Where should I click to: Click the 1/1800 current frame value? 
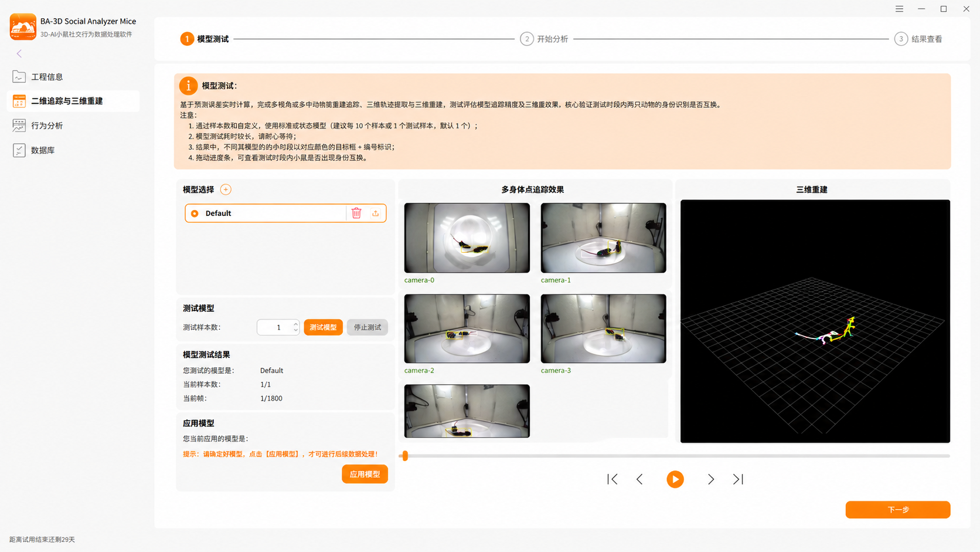[x=271, y=398]
